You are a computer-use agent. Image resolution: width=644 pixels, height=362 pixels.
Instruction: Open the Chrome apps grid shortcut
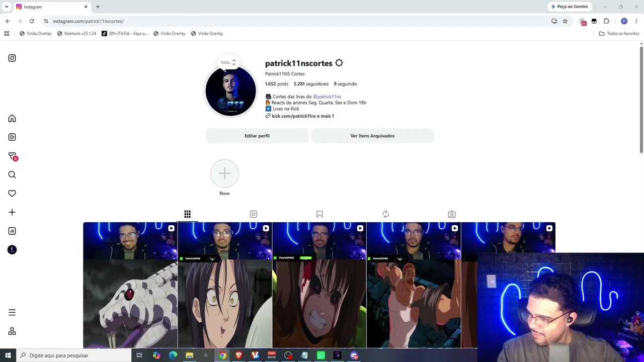(7, 34)
